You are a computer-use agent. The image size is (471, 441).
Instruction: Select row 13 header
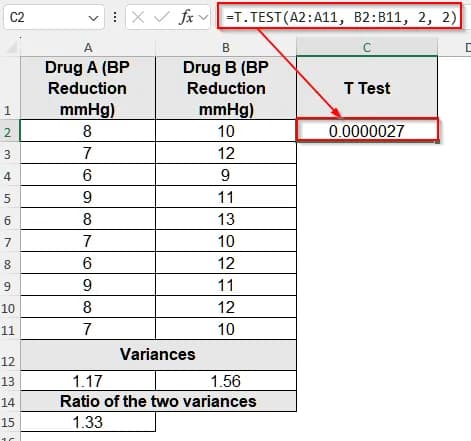click(x=10, y=381)
